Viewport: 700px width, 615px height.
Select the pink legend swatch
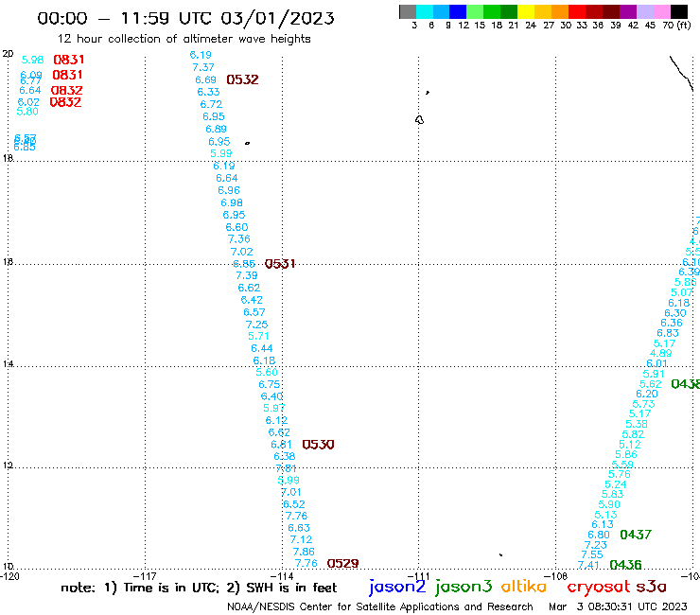[x=662, y=11]
